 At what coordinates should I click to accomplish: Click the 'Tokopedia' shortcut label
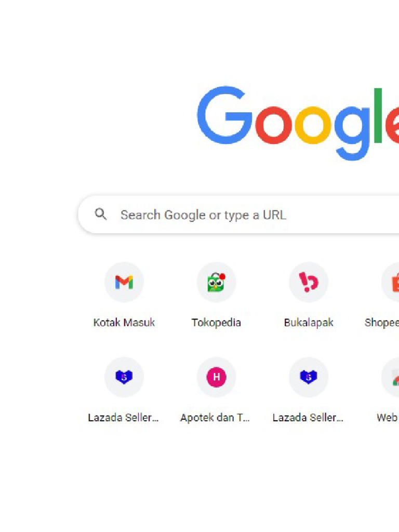point(216,323)
